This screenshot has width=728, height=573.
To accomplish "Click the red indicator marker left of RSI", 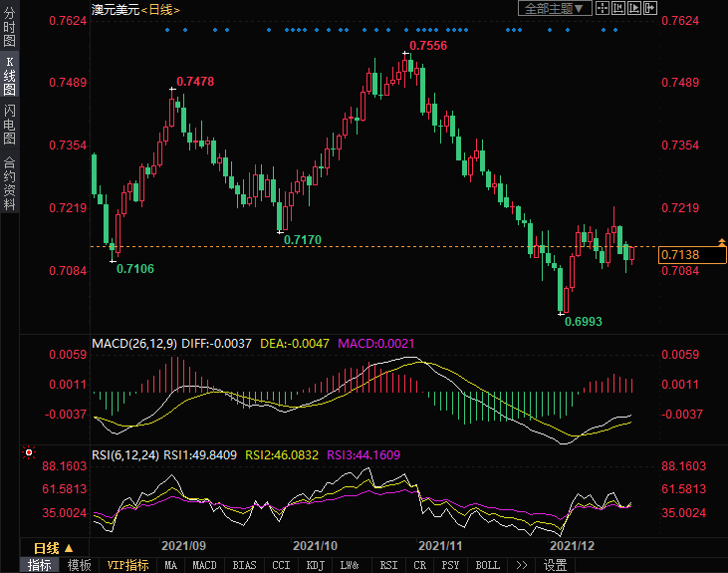I will [28, 454].
